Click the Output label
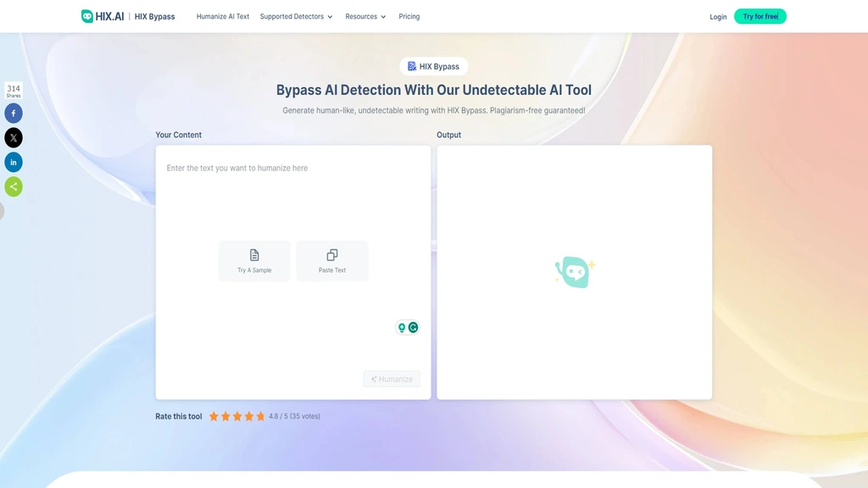The image size is (868, 488). point(448,135)
